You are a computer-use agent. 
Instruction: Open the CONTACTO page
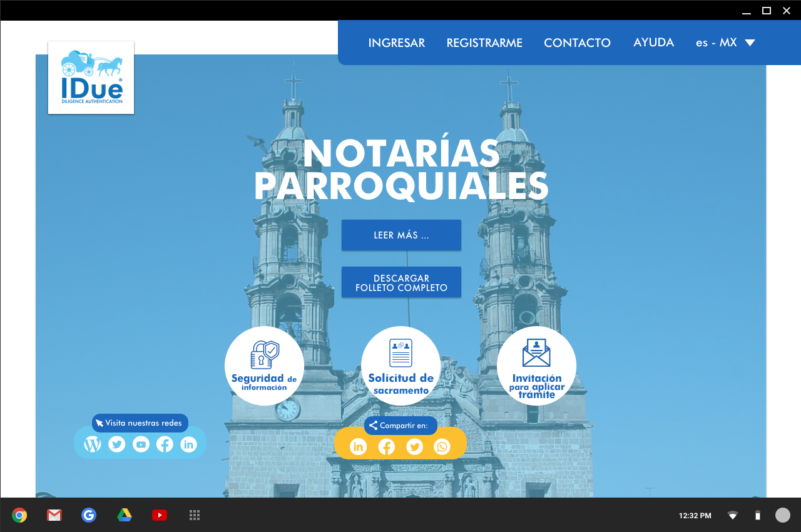[x=577, y=43]
